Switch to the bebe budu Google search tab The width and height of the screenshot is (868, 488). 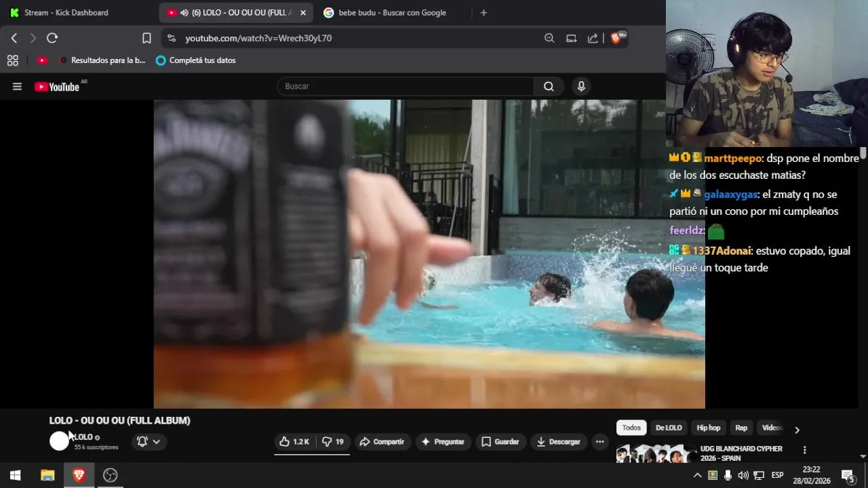point(384,12)
